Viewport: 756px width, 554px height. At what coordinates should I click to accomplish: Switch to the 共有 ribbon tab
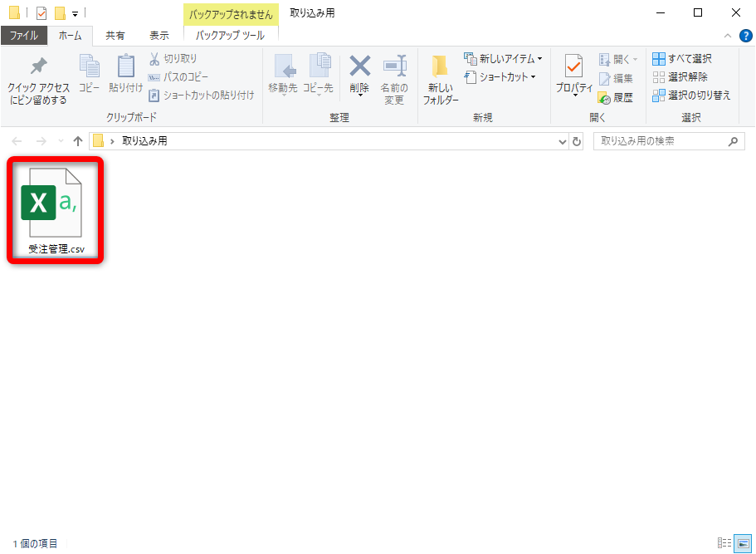115,36
